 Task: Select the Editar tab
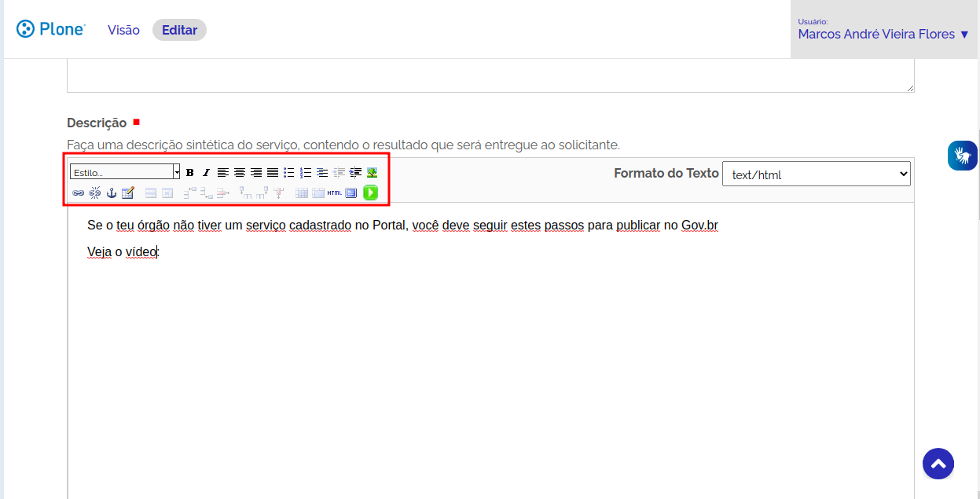click(x=179, y=30)
